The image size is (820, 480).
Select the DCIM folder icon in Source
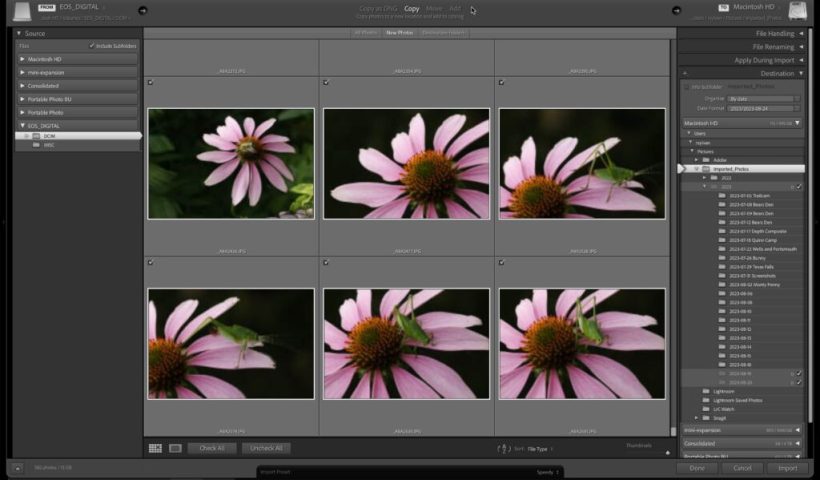pos(35,135)
